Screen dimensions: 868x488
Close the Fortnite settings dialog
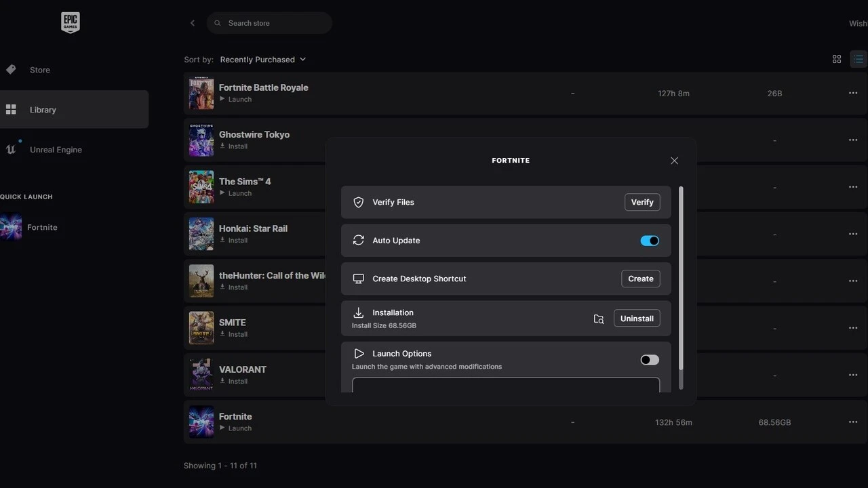click(x=674, y=161)
